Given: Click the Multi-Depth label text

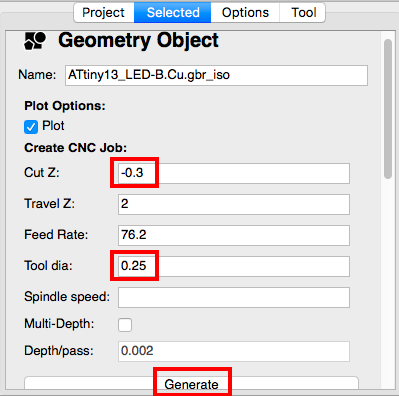Looking at the screenshot, I should (59, 324).
